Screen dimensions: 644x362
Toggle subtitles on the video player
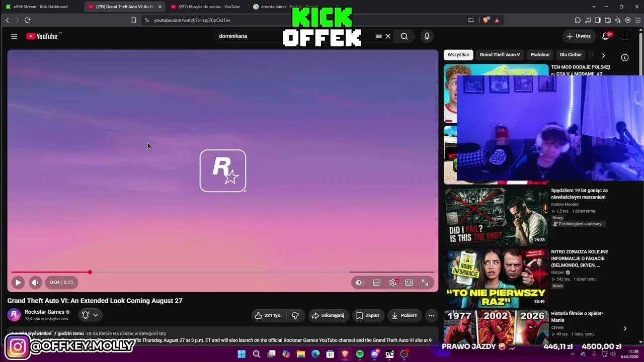[376, 283]
